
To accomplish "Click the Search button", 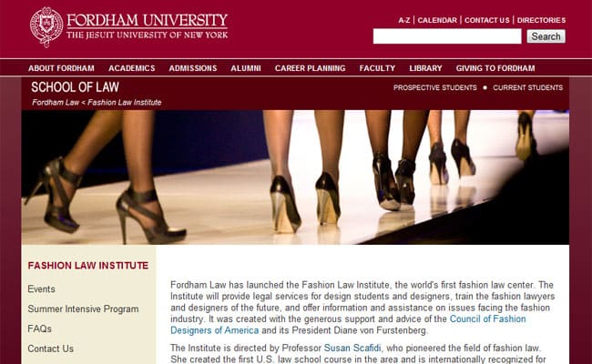I will click(x=546, y=36).
